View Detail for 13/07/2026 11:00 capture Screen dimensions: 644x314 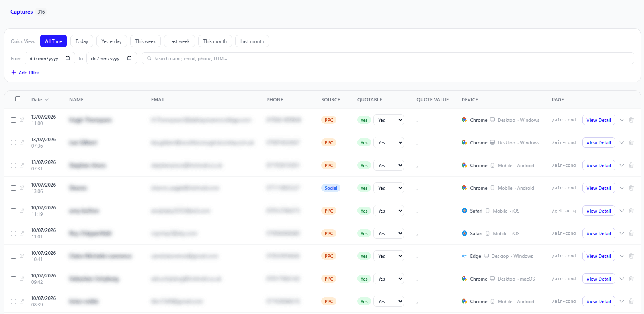(x=599, y=120)
